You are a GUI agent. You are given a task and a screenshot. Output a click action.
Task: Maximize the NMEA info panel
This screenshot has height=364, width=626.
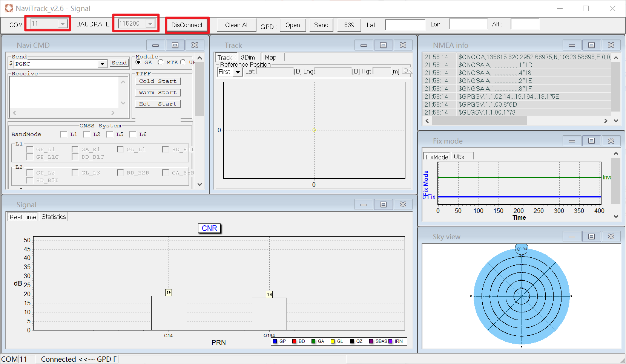tap(592, 45)
